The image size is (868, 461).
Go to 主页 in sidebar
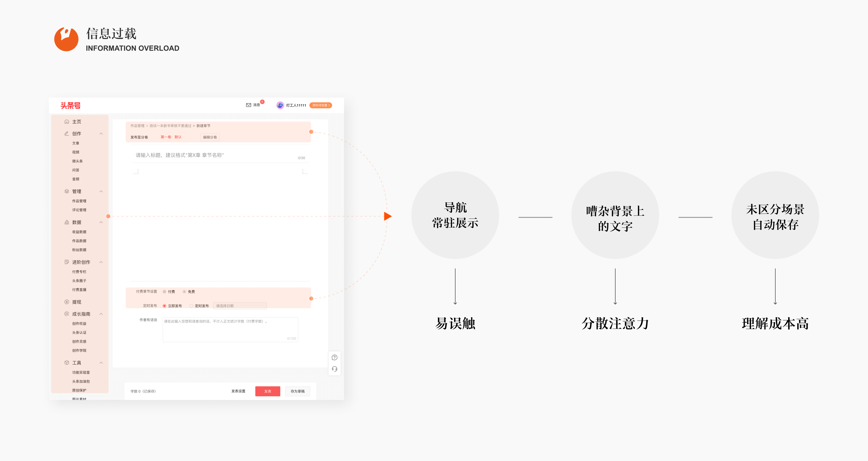pos(76,122)
